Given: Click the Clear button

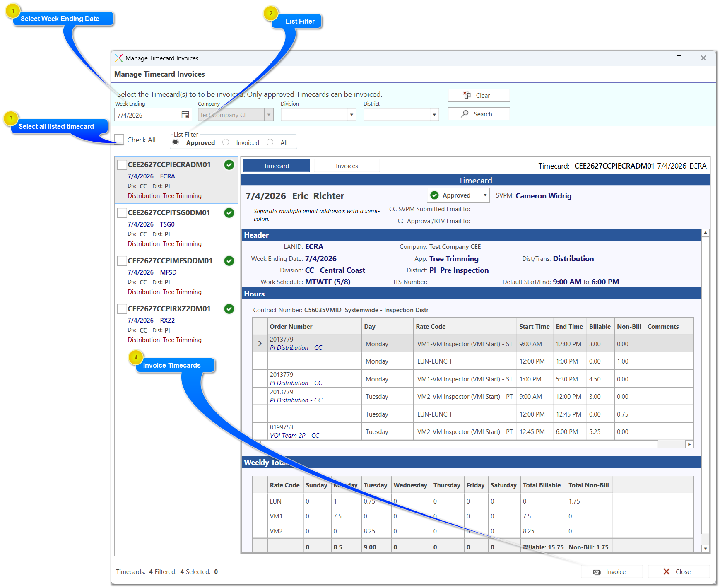Looking at the screenshot, I should click(x=479, y=95).
